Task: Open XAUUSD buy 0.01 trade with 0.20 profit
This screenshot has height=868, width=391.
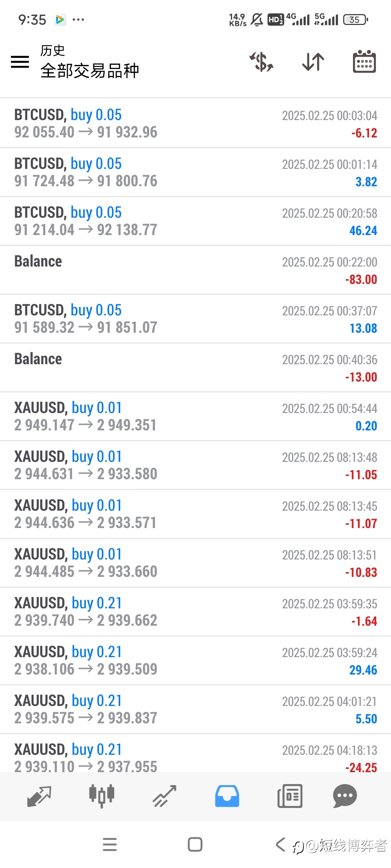Action: pyautogui.click(x=195, y=416)
